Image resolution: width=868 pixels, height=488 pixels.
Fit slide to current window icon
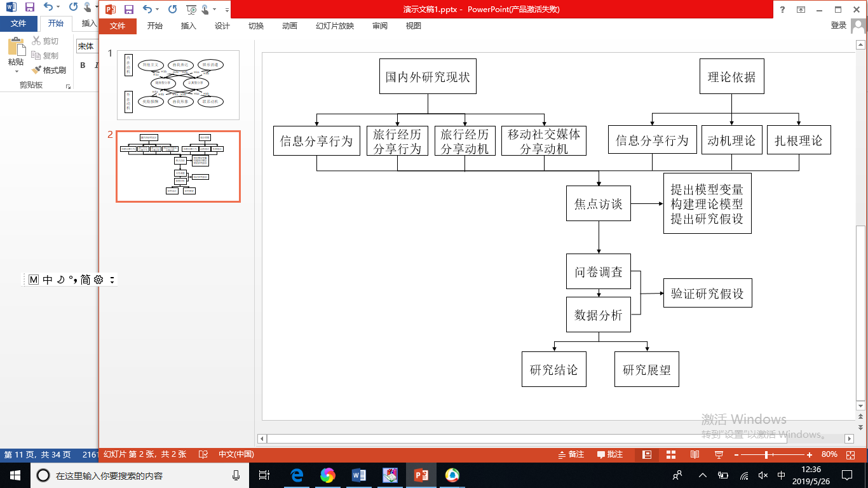851,454
